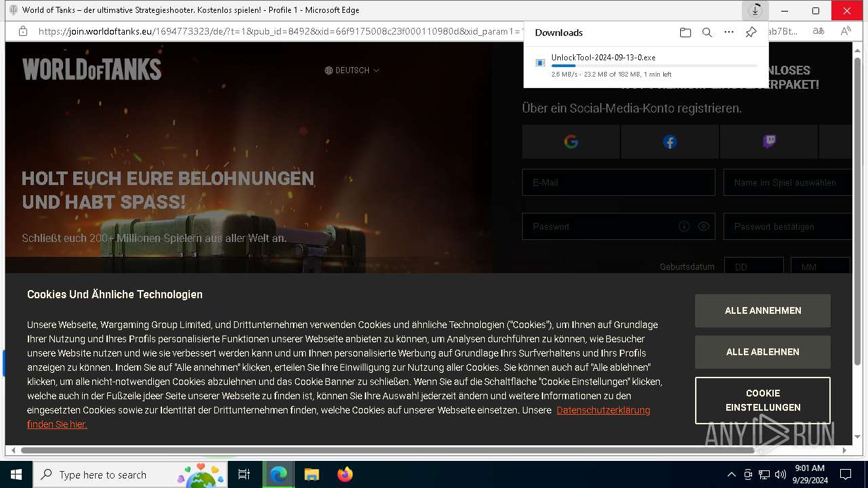Click the Über ein Social-Media-Konto registrieren text
The width and height of the screenshot is (868, 488).
[632, 108]
